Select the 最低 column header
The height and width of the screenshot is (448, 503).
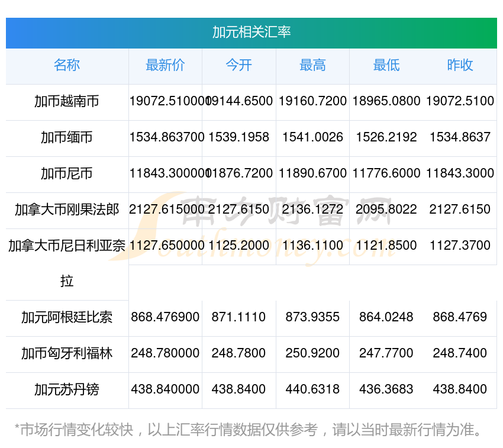point(386,65)
